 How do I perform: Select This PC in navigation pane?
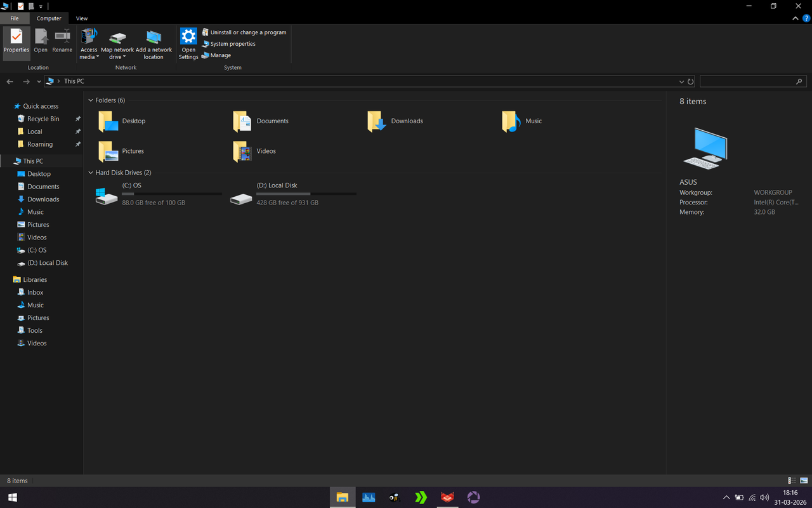pos(33,161)
